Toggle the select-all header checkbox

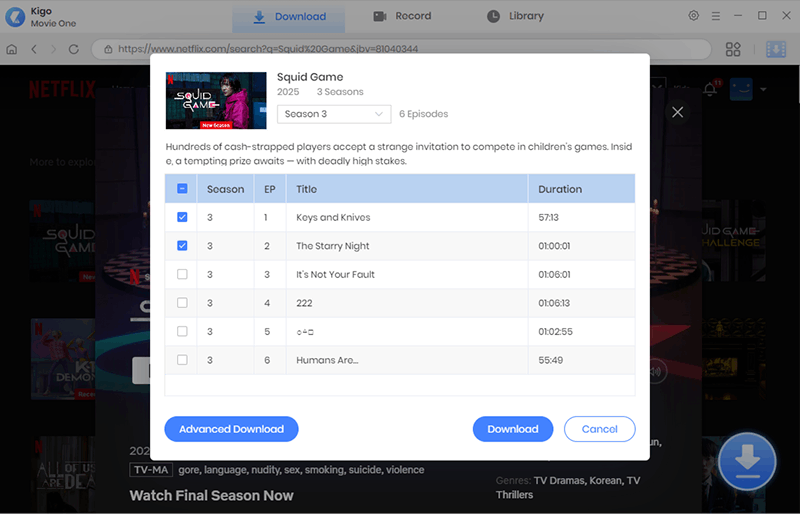pos(182,188)
